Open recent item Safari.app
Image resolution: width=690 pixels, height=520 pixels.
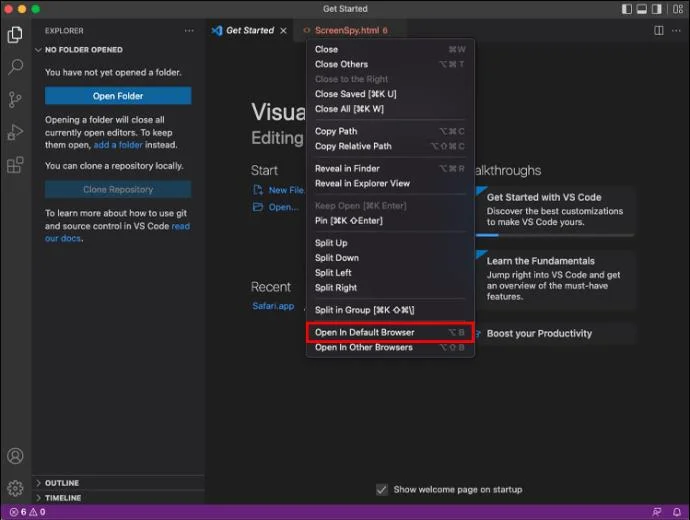(x=273, y=306)
